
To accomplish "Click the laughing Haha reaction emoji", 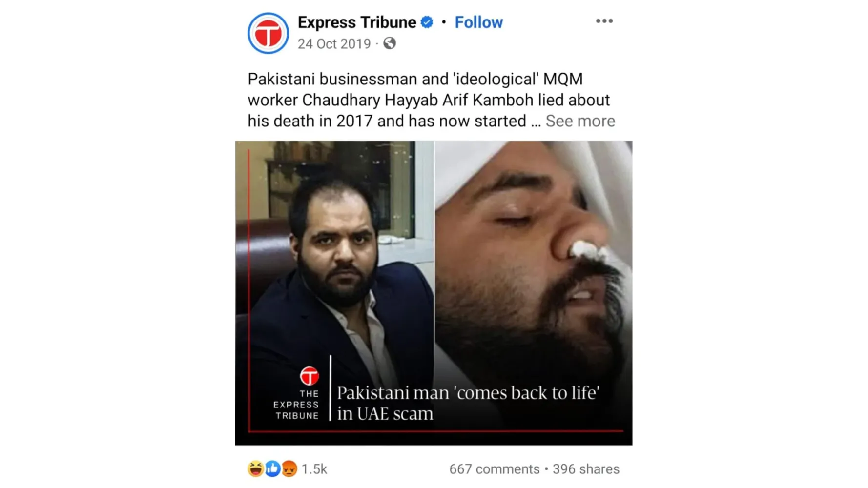I will click(x=255, y=469).
